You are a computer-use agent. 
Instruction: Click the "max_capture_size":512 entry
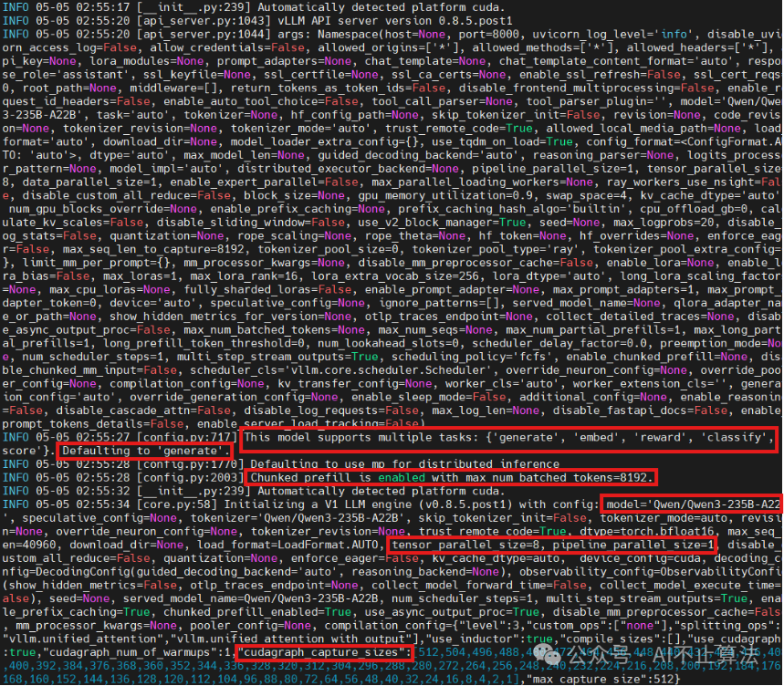pyautogui.click(x=603, y=679)
